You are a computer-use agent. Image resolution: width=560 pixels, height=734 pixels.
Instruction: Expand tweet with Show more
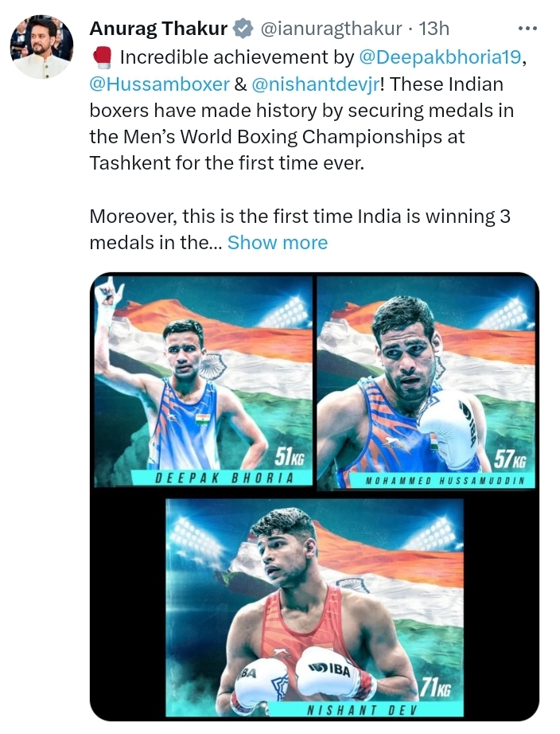pyautogui.click(x=278, y=243)
